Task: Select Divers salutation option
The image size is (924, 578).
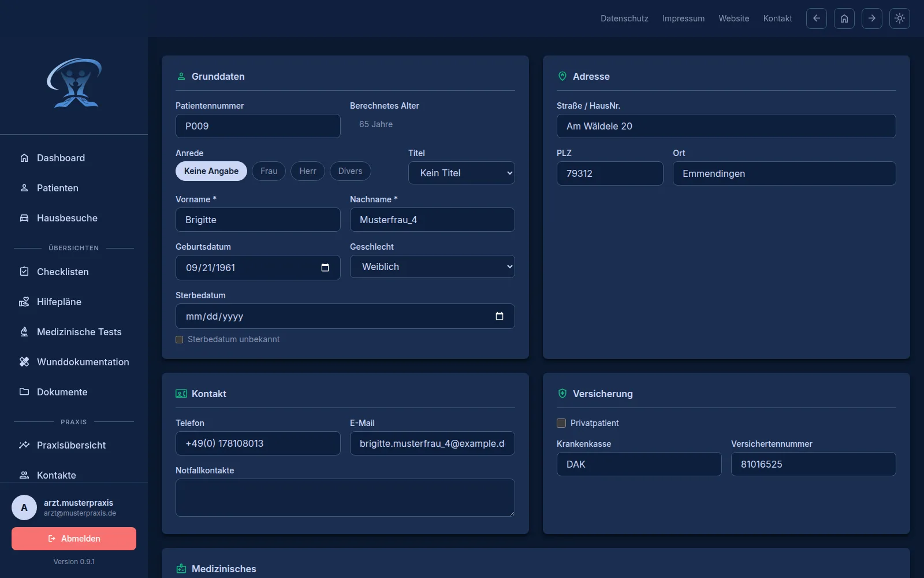Action: click(x=351, y=171)
